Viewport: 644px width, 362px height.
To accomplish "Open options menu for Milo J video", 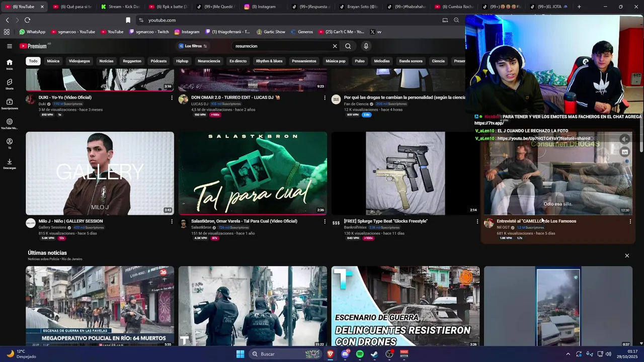I will click(172, 221).
